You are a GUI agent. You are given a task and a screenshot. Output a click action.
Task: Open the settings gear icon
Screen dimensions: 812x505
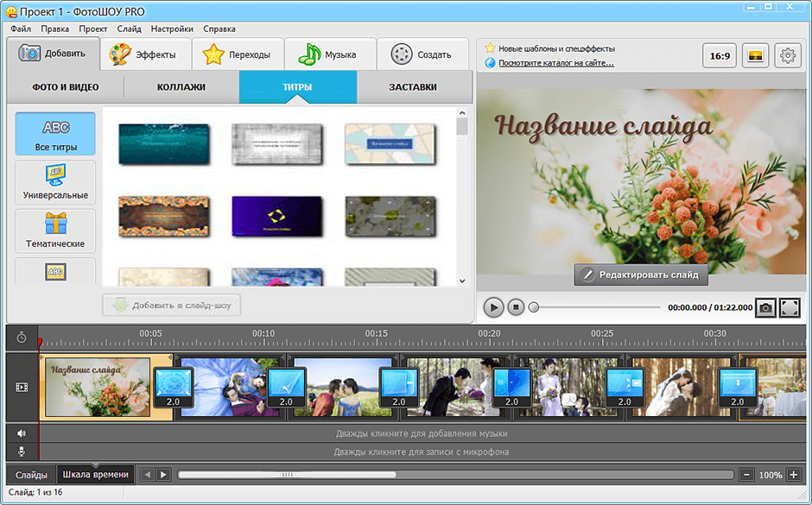(787, 55)
